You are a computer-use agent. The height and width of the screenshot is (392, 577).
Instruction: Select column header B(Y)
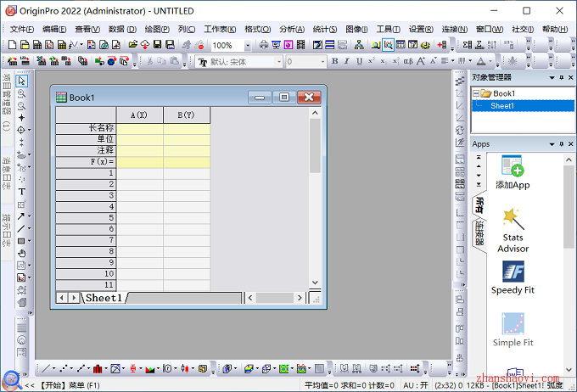click(x=187, y=115)
